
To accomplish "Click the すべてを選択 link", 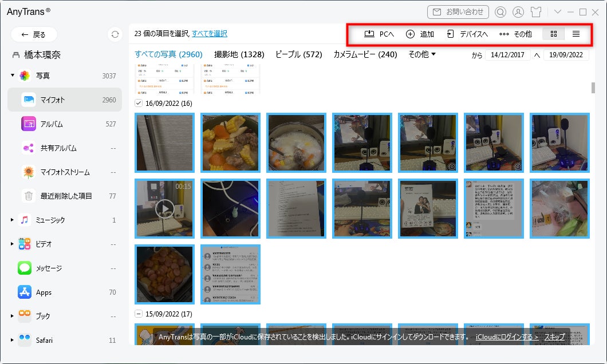I will pyautogui.click(x=210, y=34).
